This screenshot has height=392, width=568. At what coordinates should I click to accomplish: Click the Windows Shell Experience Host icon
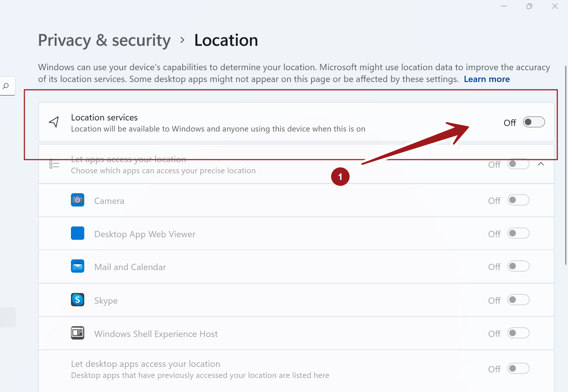coord(78,333)
